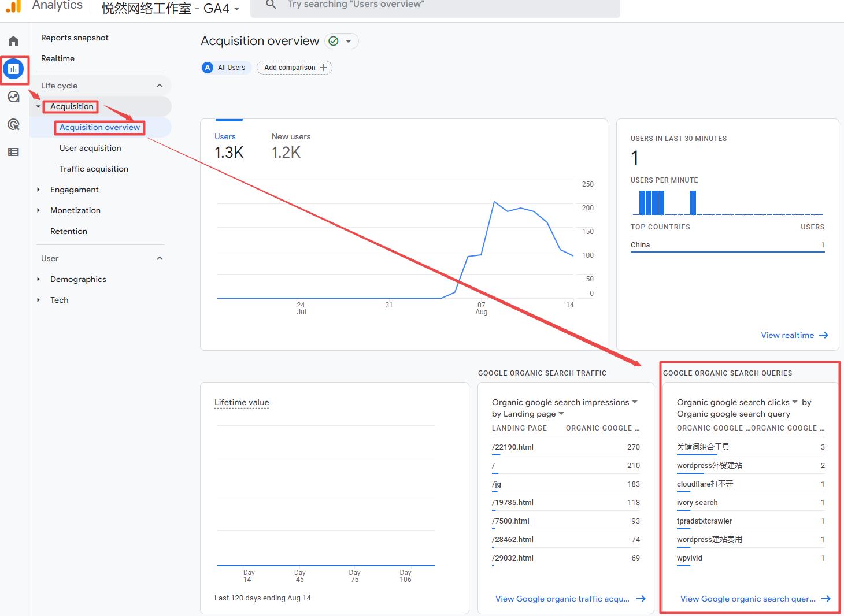Click the Google Analytics logo
844x616 pixels.
click(13, 6)
